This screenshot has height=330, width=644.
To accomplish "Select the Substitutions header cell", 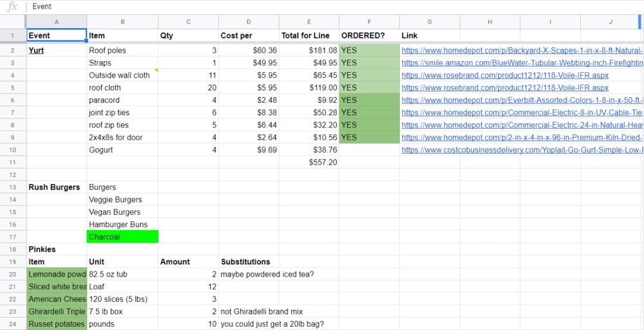I will (x=249, y=261).
